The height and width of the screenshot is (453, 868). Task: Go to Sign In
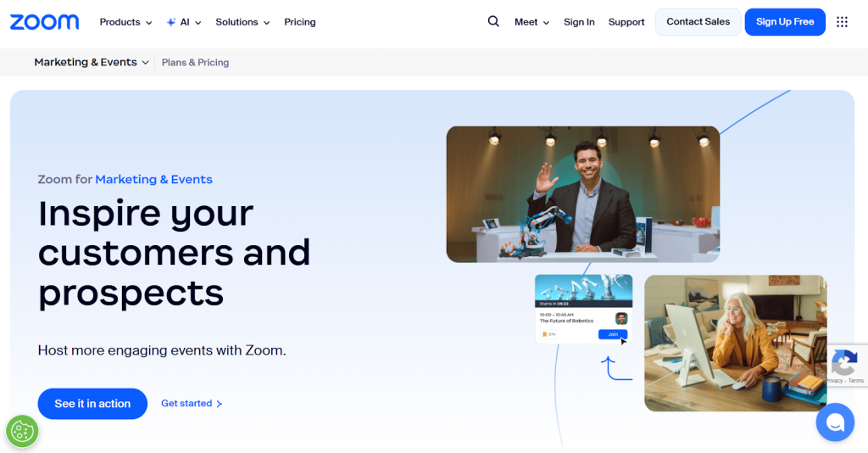click(x=579, y=22)
